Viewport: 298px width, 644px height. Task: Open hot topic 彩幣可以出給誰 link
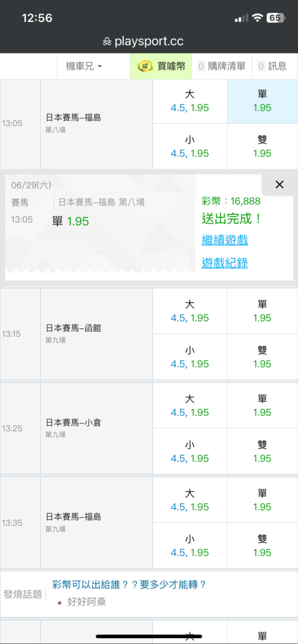click(129, 585)
